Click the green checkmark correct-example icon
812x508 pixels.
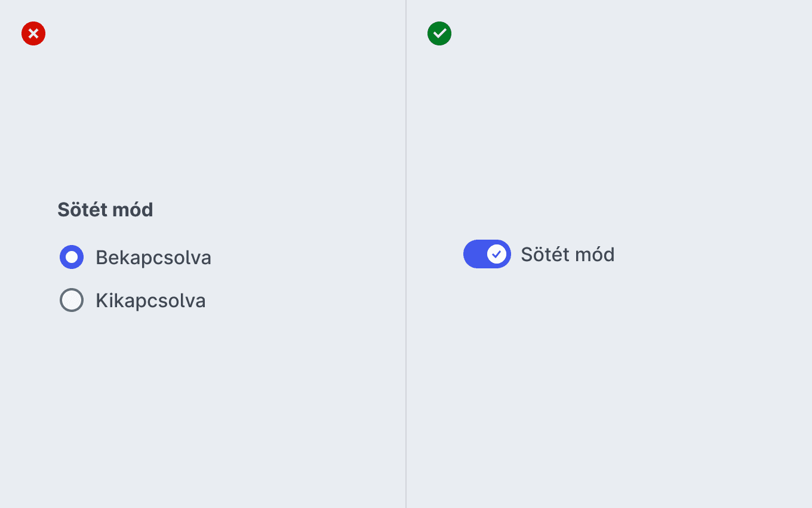[439, 33]
